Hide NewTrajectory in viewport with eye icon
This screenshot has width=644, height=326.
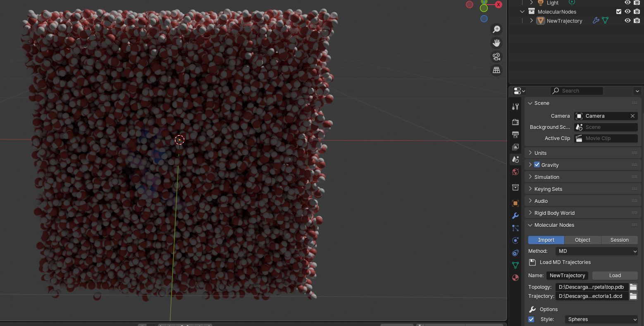(627, 21)
